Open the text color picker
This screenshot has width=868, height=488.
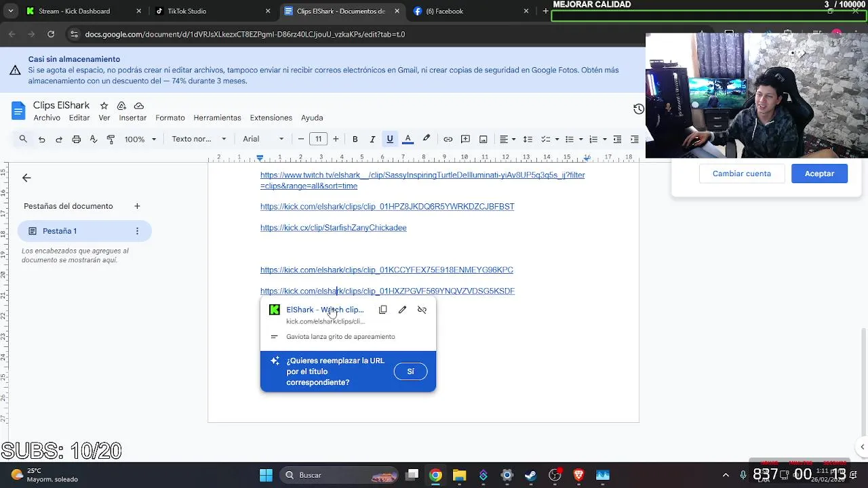click(408, 139)
